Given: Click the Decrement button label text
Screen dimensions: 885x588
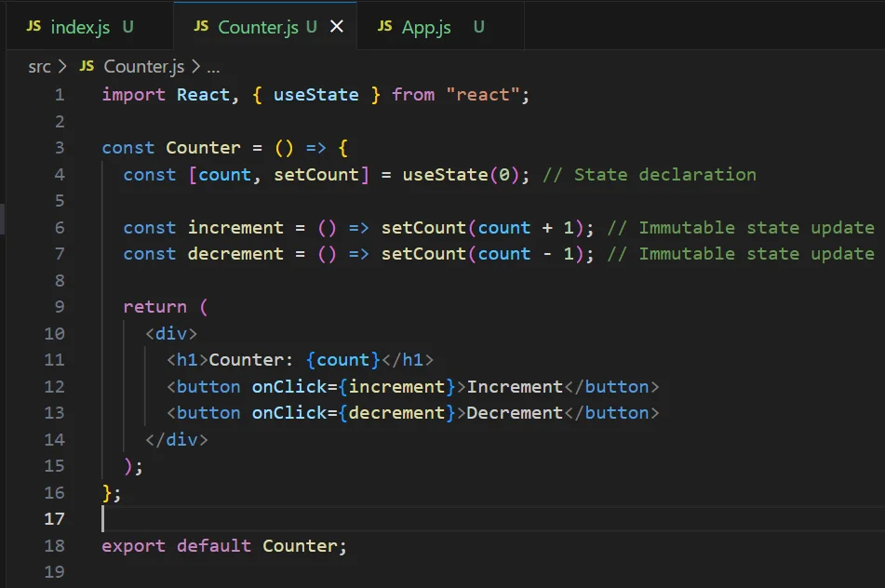Looking at the screenshot, I should tap(515, 413).
